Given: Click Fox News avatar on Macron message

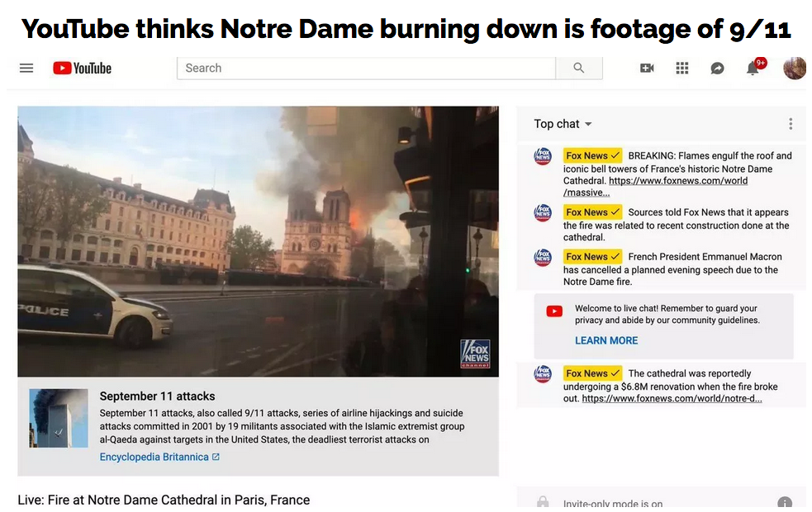Looking at the screenshot, I should point(543,257).
